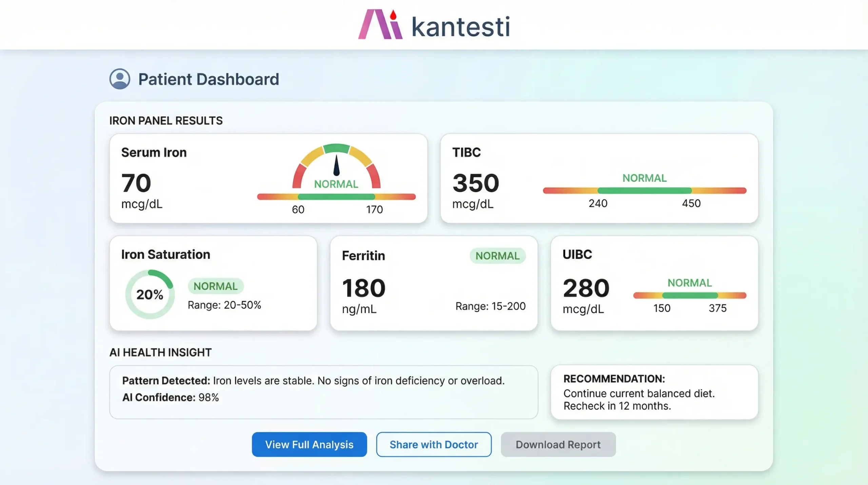Click the TIBC card title
Screen dimensions: 868x485
coord(467,152)
